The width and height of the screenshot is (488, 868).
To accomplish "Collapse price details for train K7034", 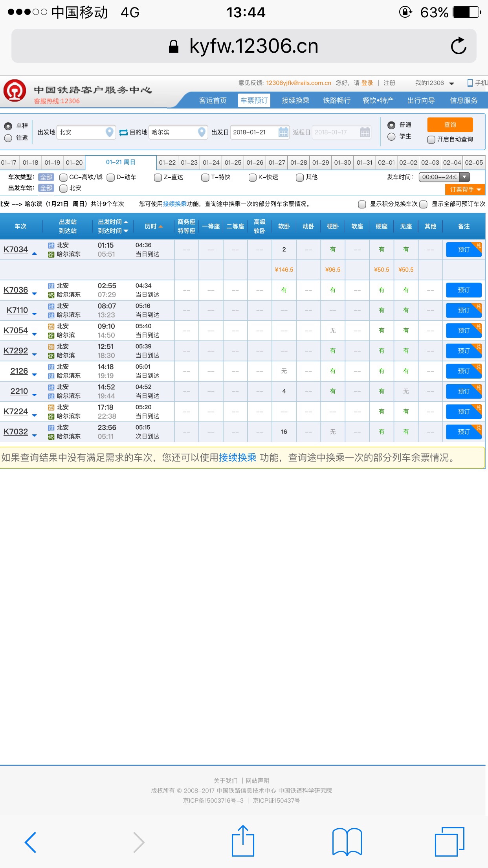I will pos(35,254).
